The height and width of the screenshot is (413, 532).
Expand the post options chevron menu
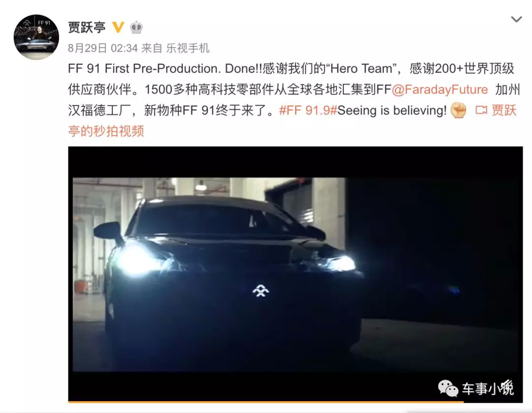(516, 19)
